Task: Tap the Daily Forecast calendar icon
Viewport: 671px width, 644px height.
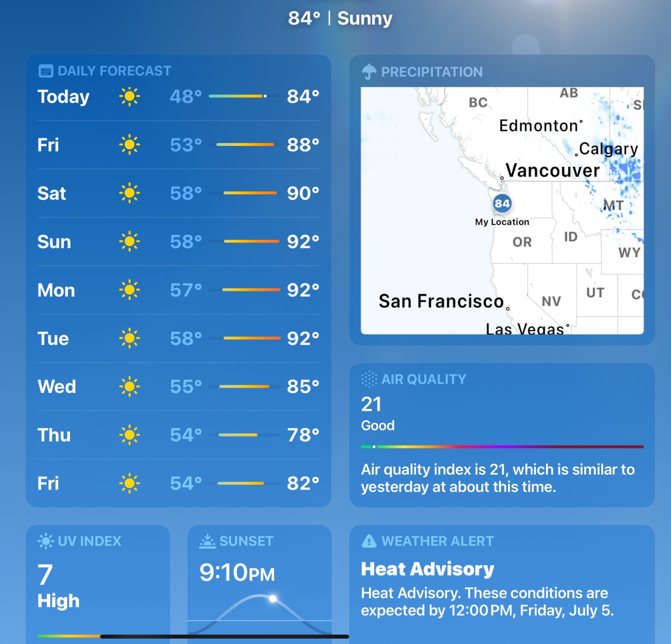Action: pos(46,71)
